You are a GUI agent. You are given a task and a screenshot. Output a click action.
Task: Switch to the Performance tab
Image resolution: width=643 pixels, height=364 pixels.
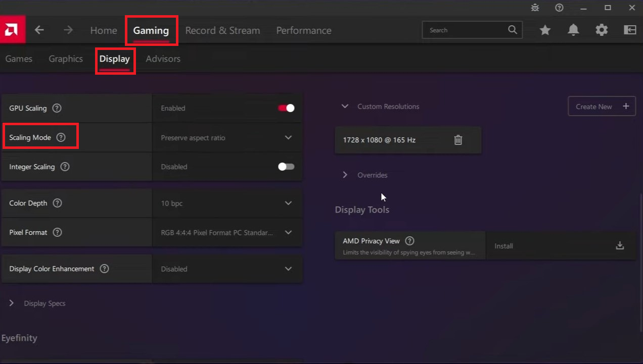click(304, 30)
